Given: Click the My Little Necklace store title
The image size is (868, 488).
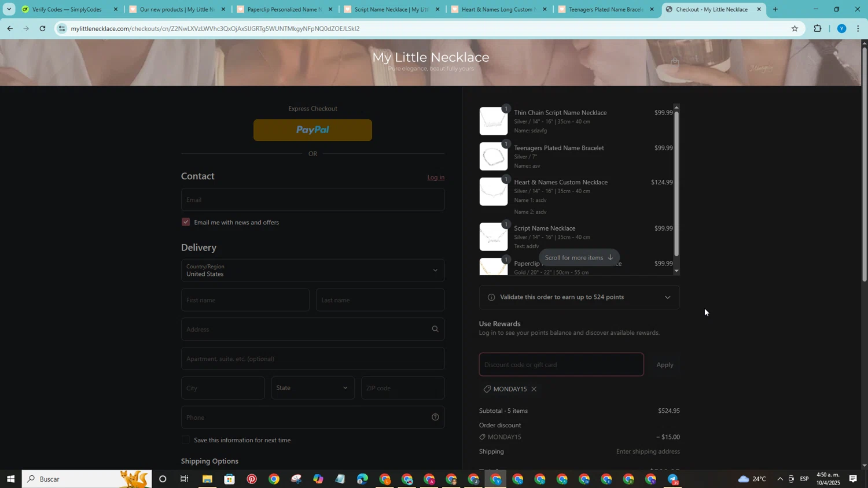Looking at the screenshot, I should [431, 57].
